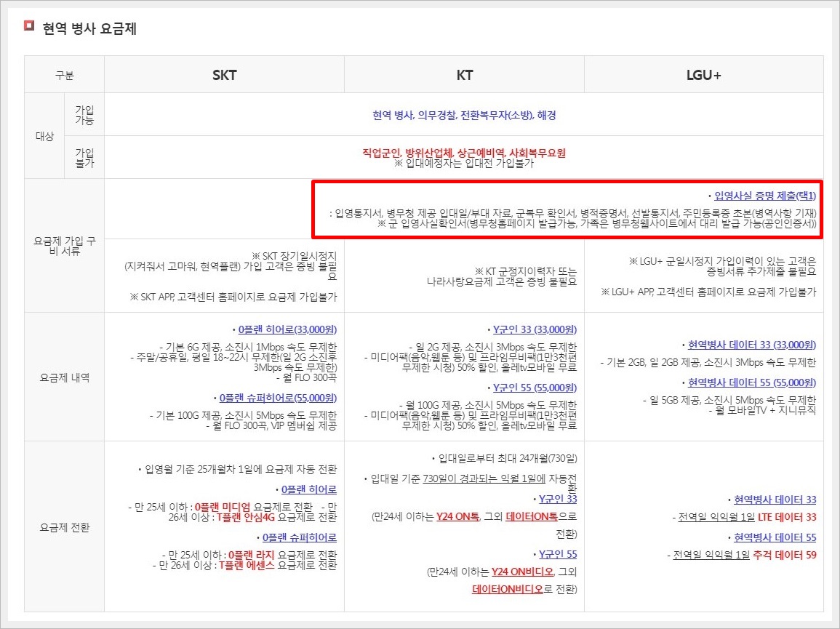Click the red 0플랜 라지 text
Viewport: 840px width, 629px height.
point(251,555)
